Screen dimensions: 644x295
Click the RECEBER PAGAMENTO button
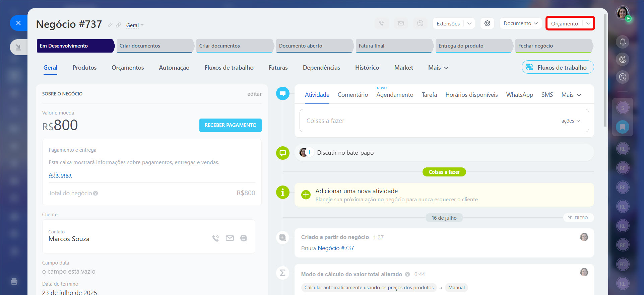(x=231, y=125)
